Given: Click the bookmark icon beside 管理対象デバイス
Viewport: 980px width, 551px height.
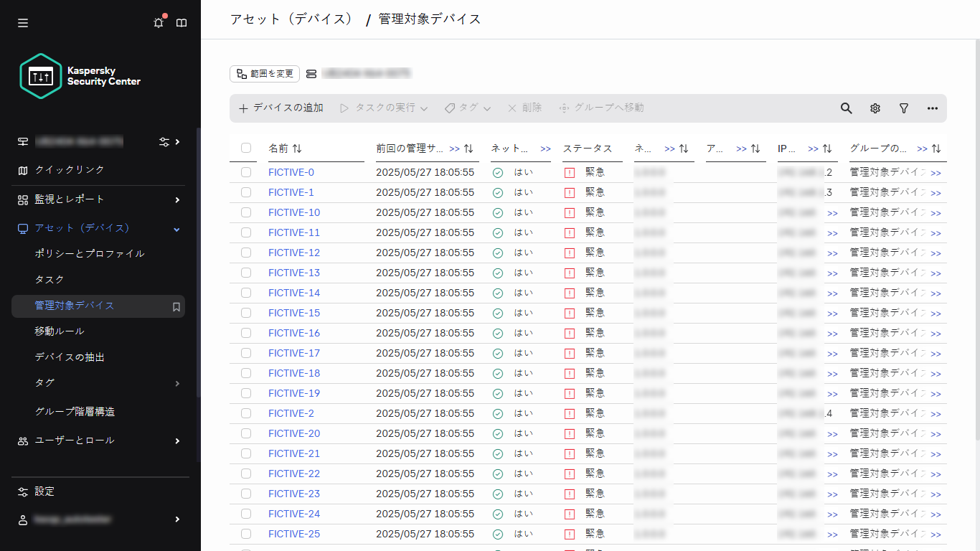Looking at the screenshot, I should tap(175, 306).
